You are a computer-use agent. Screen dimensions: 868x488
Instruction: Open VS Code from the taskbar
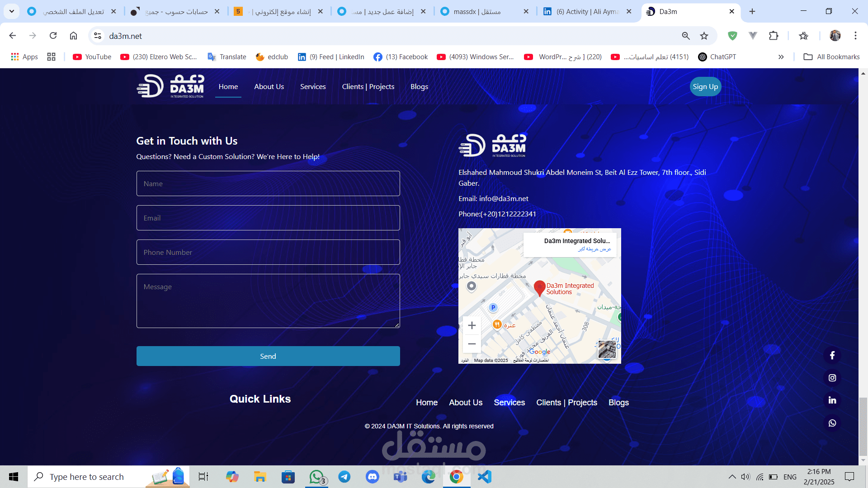tap(484, 477)
